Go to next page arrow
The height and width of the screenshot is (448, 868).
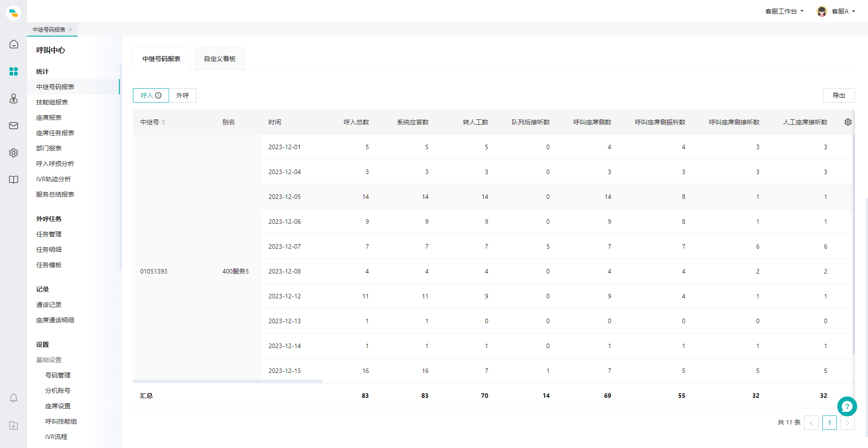tap(848, 423)
